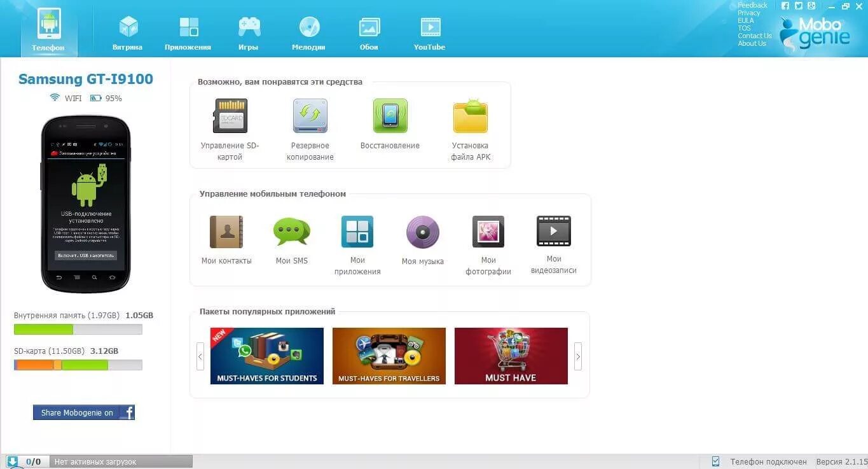Screen dimensions: 868x469
Task: Click the battery 95% indicator
Action: point(106,98)
